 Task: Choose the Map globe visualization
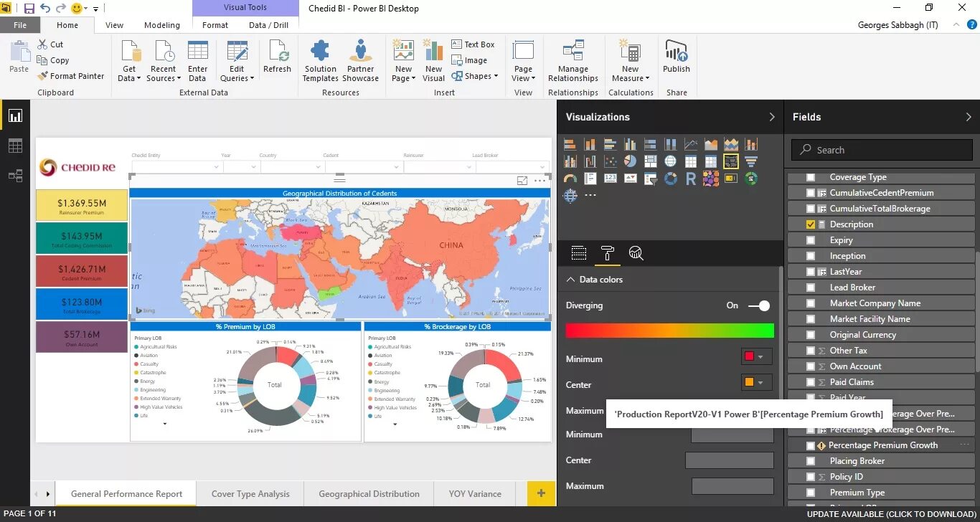671,161
